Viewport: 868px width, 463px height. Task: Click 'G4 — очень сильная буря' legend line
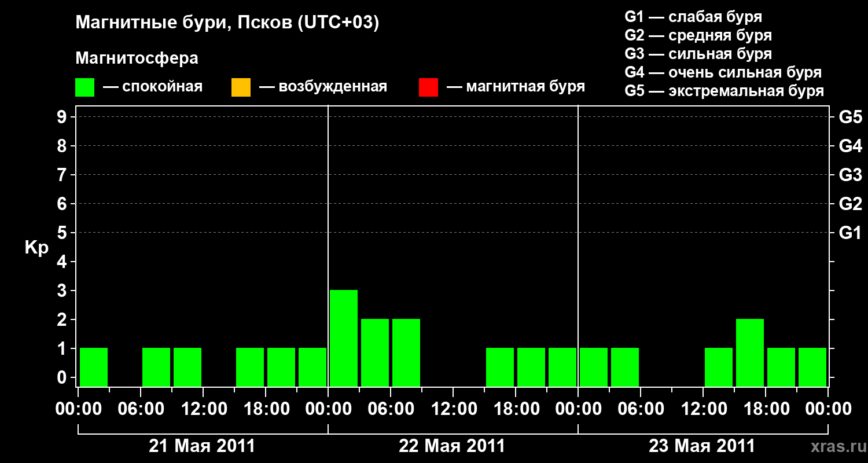tap(723, 72)
